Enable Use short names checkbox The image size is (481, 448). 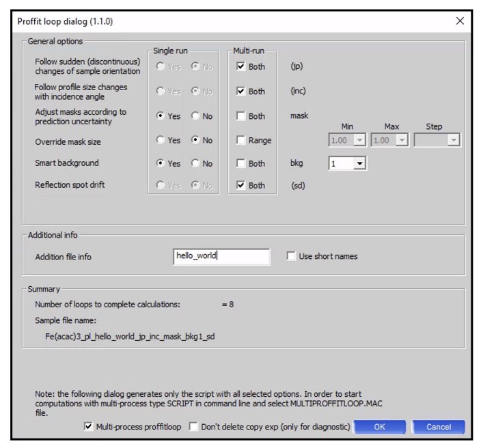(292, 257)
